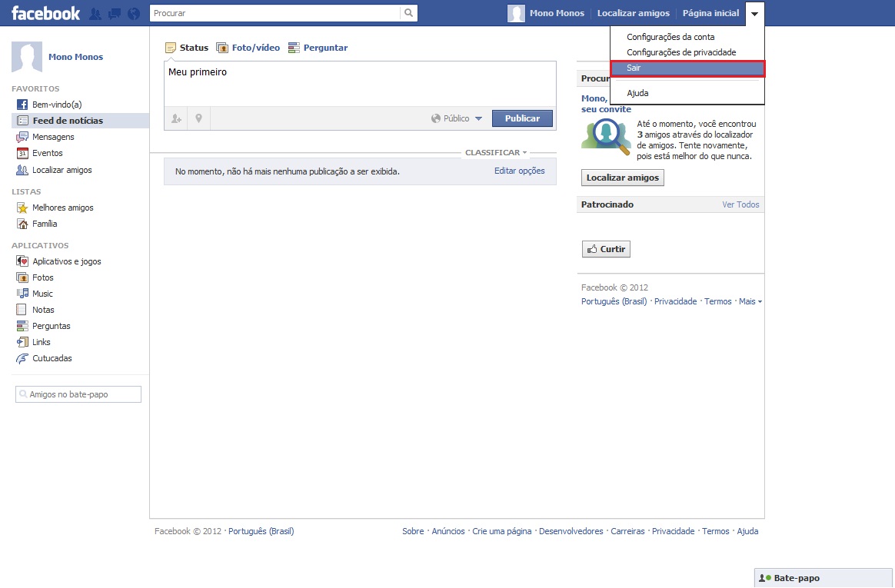The height and width of the screenshot is (588, 895).
Task: Select Configurações da conta menu item
Action: (x=687, y=37)
